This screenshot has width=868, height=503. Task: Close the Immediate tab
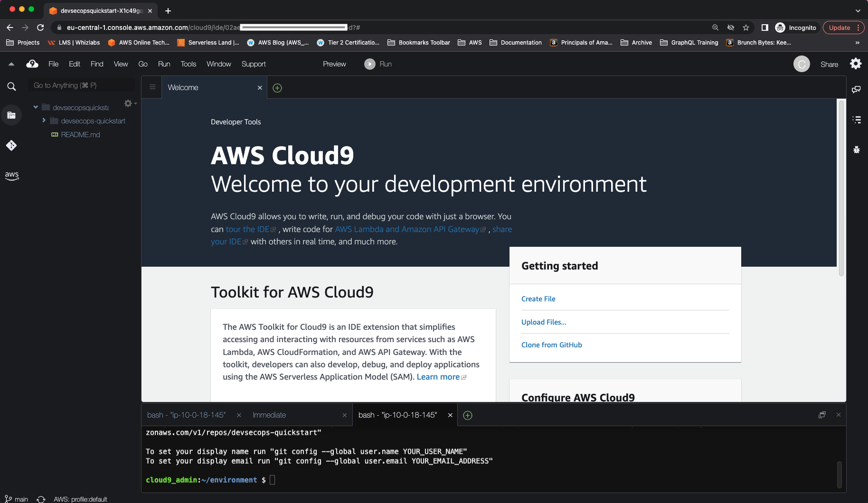(345, 415)
